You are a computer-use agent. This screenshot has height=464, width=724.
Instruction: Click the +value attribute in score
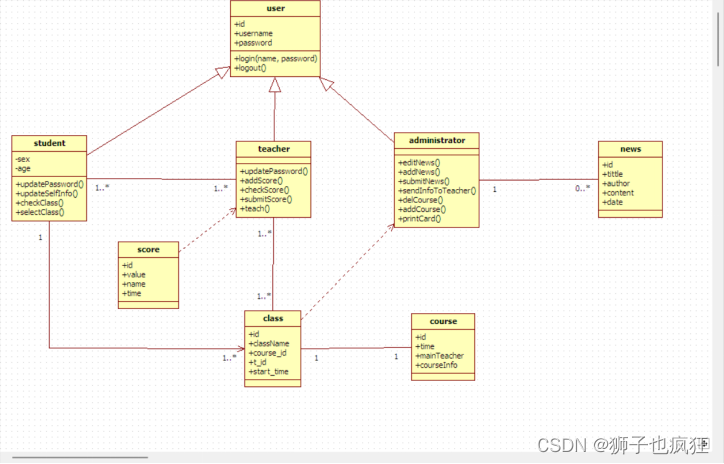tap(133, 274)
